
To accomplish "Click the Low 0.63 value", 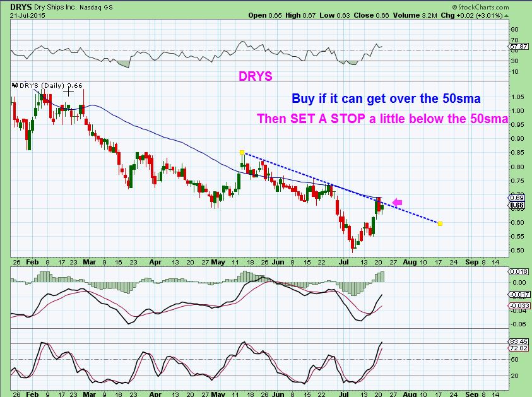I will (334, 15).
